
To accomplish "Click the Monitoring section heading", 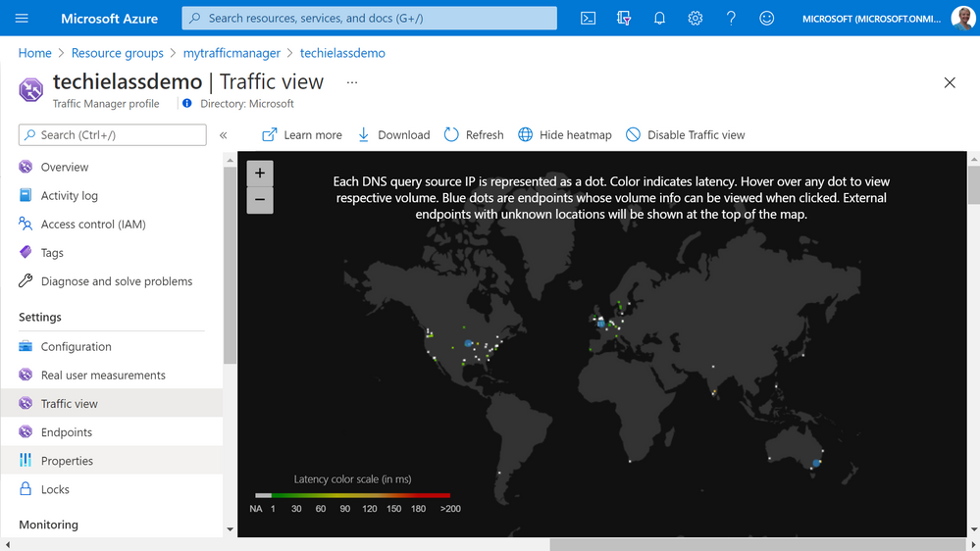I will 48,525.
